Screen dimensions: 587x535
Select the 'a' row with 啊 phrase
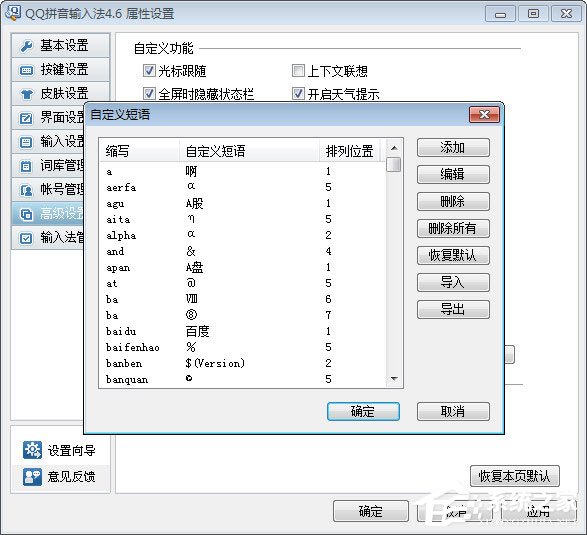click(243, 171)
